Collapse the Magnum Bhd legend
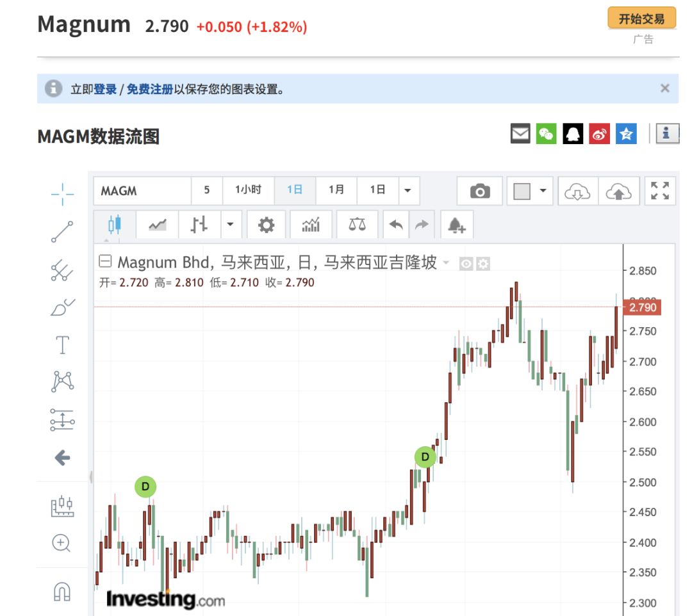Screen dimensions: 692x616 pyautogui.click(x=105, y=261)
